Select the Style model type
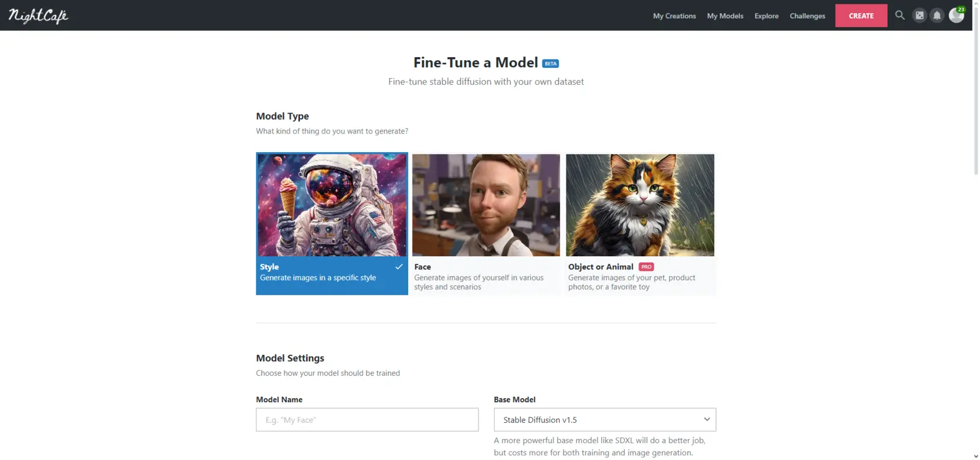The height and width of the screenshot is (460, 980). point(332,224)
